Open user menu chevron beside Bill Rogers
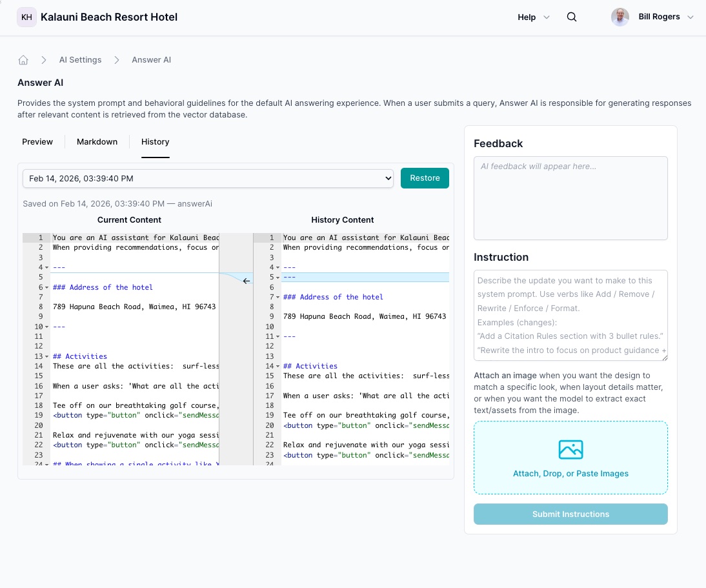Screen dimensions: 706x588 coord(691,17)
